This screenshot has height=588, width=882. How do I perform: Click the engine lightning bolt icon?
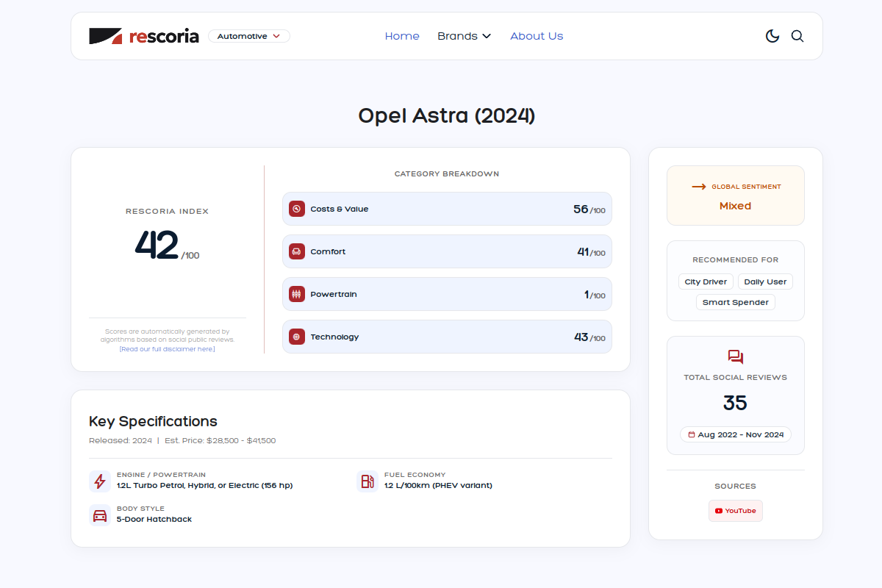point(100,481)
